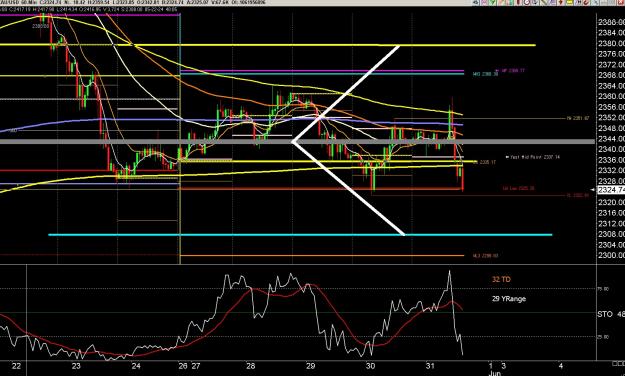Viewport: 625px width, 376px height.
Task: Select the lower white diagonal trendline
Action: (x=349, y=188)
